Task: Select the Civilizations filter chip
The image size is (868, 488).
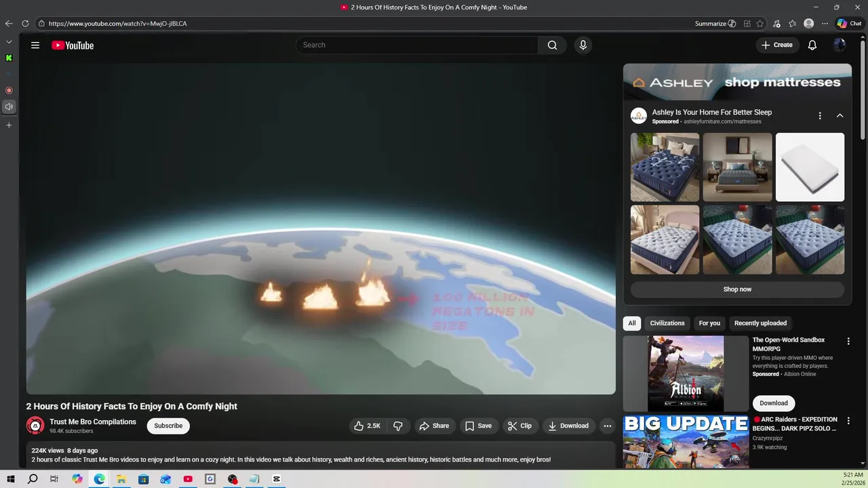Action: tap(667, 323)
